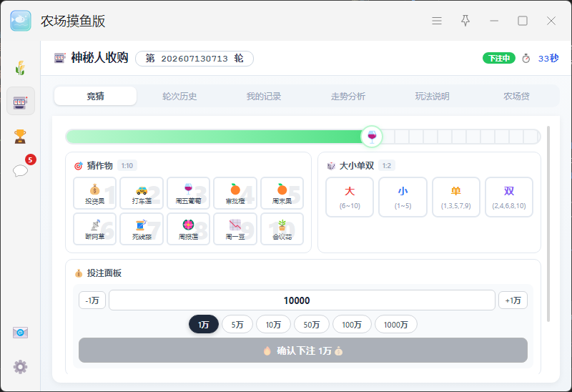Open the hamburger menu in title bar
Image resolution: width=572 pixels, height=392 pixels.
coord(437,21)
